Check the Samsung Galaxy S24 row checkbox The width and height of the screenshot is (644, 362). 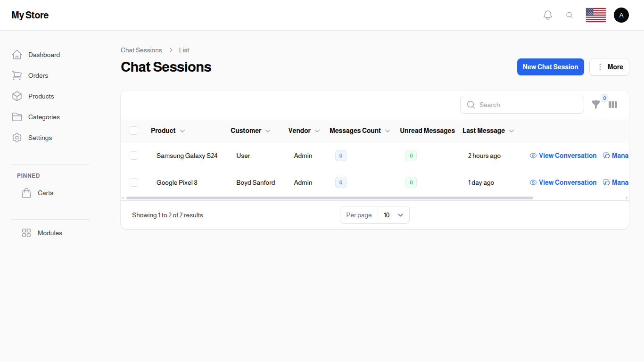tap(134, 156)
